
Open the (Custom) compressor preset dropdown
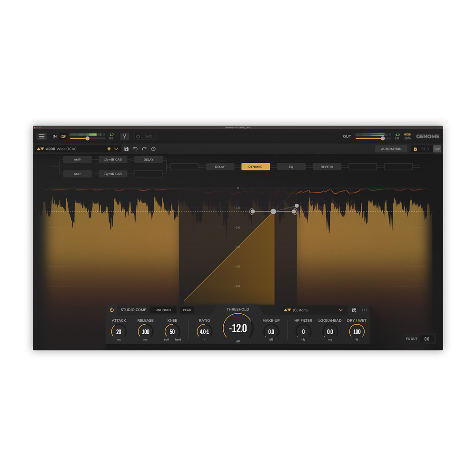tap(341, 310)
